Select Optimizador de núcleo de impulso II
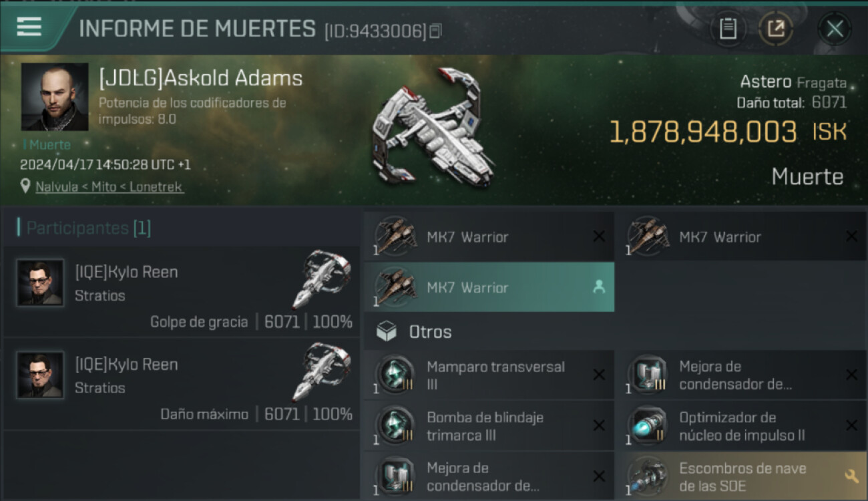Screen dimensions: 868x501 pos(741,426)
